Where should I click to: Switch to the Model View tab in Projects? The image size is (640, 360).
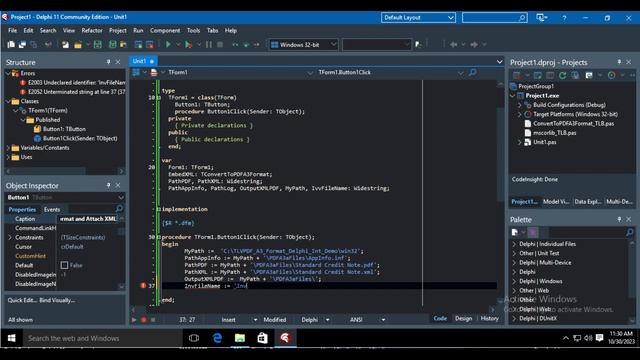click(x=556, y=202)
